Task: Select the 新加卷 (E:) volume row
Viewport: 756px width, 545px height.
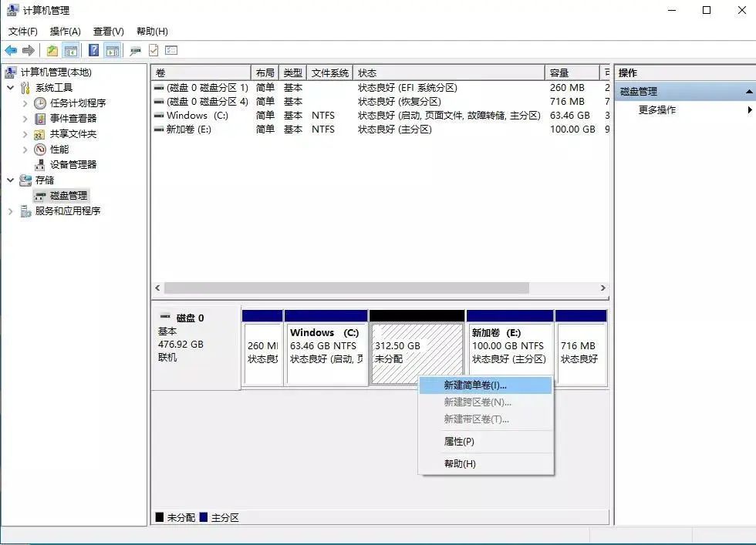Action: 381,130
